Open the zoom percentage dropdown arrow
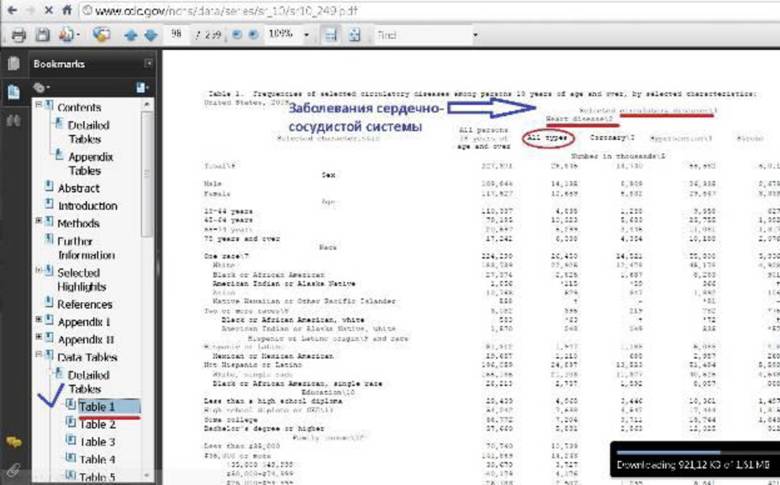The image size is (780, 485). [306, 35]
